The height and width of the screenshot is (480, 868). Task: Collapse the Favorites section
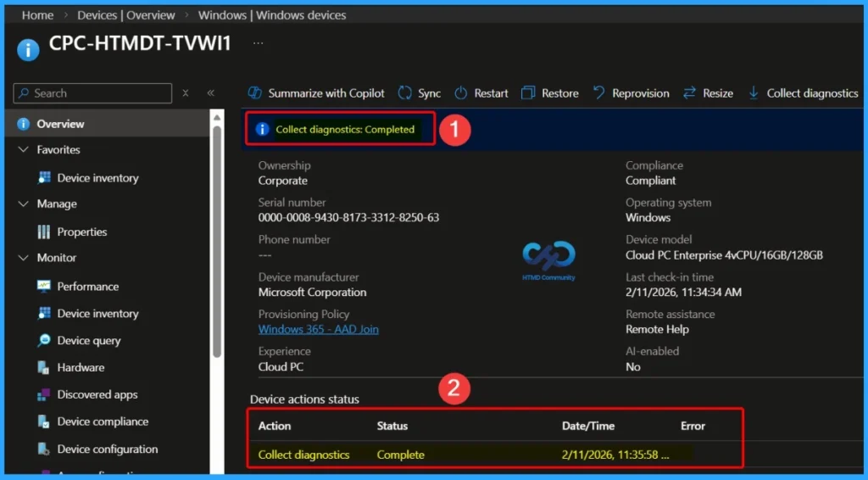(x=23, y=149)
